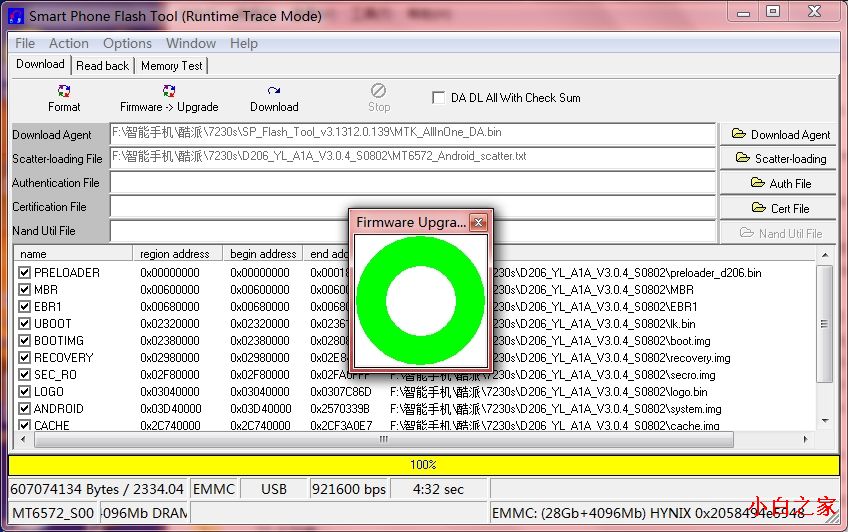
Task: Click the Authentication File field
Action: 413,182
